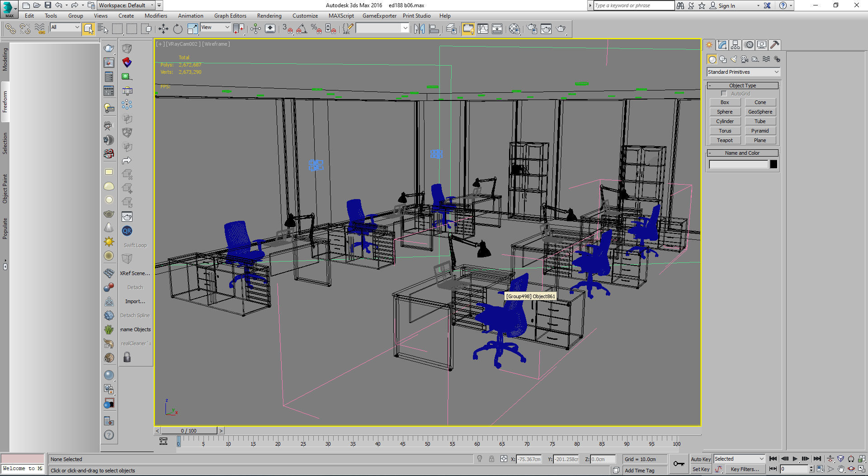This screenshot has width=868, height=476.
Task: Open the Render Setup teapot icon
Action: click(x=532, y=29)
